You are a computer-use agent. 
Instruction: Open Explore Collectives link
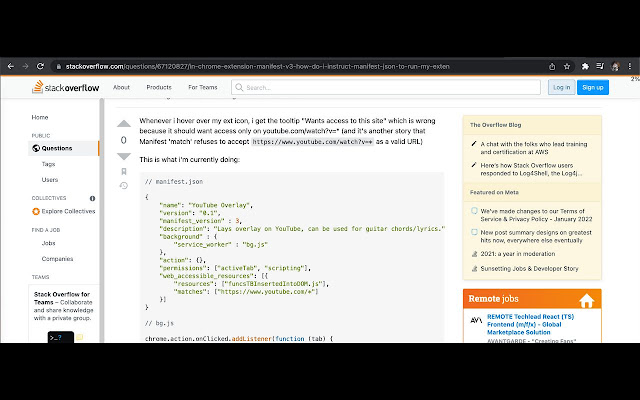(66, 211)
